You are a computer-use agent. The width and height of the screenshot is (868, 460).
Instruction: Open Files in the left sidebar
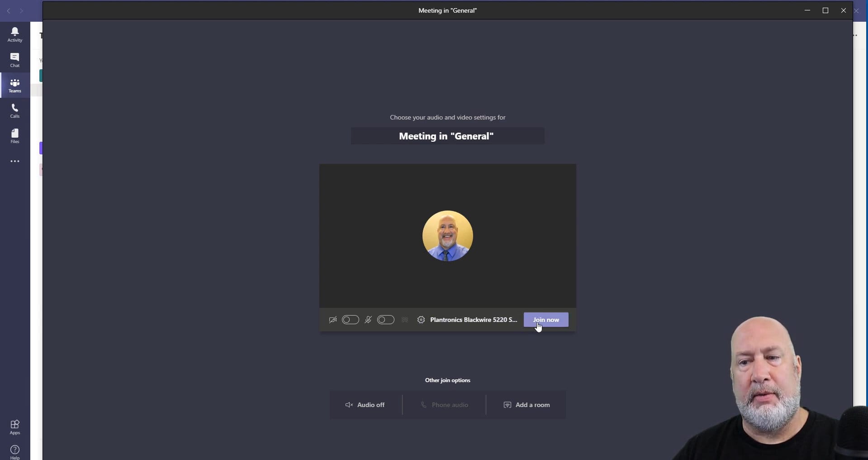pyautogui.click(x=15, y=136)
